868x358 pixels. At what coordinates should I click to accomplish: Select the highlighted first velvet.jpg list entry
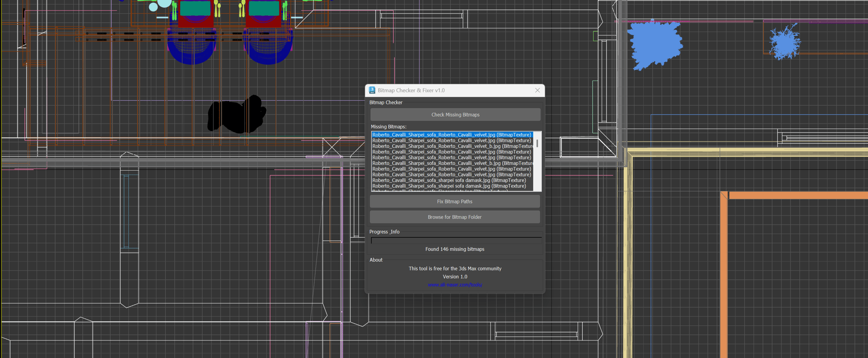(x=451, y=135)
